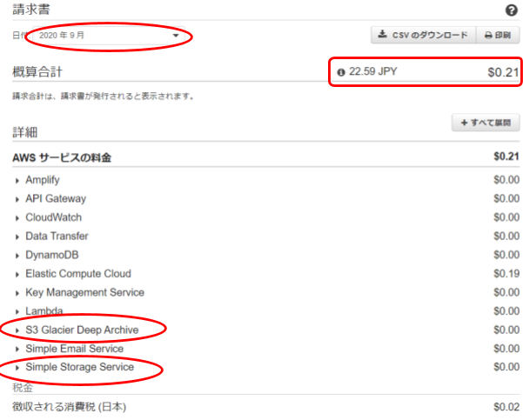Click the すべて展開 expand all button

point(486,123)
